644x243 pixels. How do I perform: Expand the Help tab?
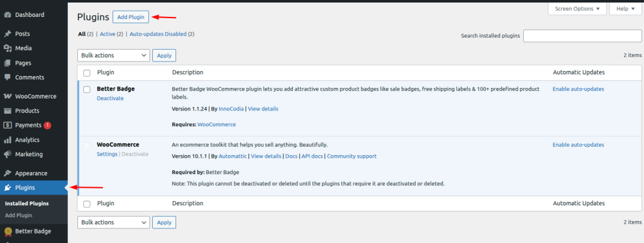point(626,9)
